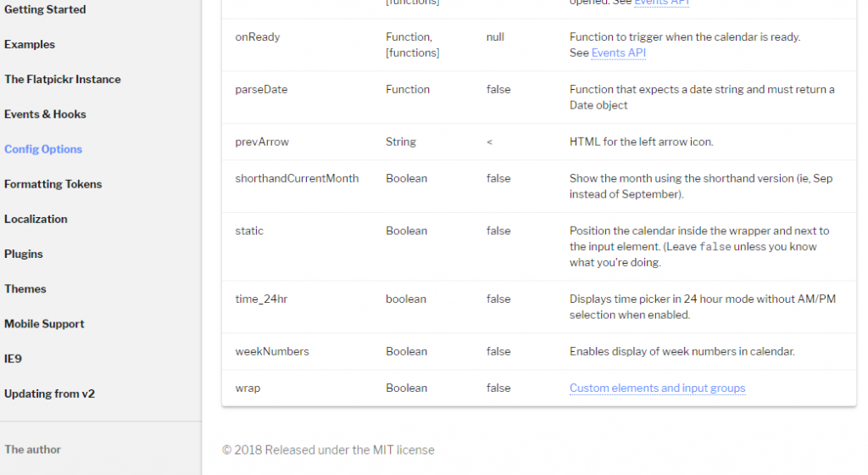
Task: Open the Plugins section
Action: click(x=24, y=254)
